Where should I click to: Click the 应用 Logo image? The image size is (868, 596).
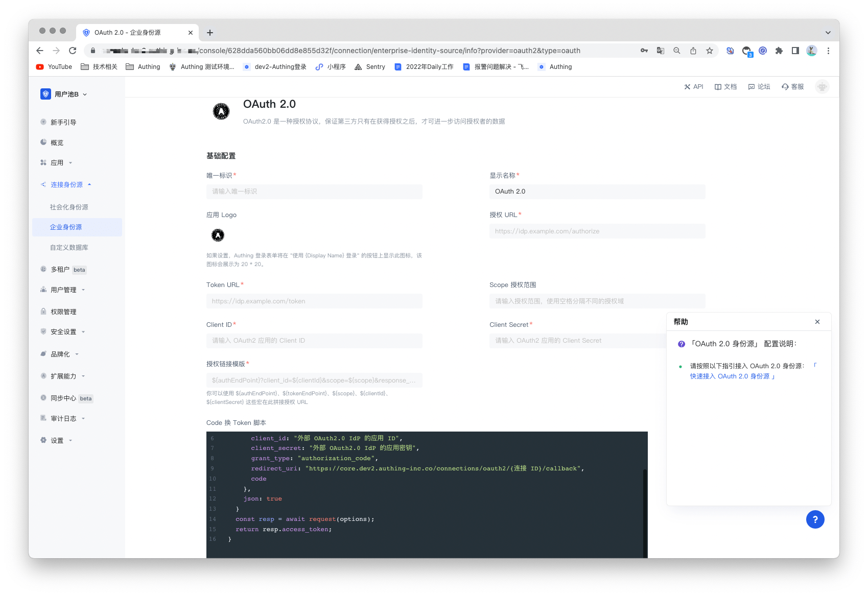(x=218, y=235)
